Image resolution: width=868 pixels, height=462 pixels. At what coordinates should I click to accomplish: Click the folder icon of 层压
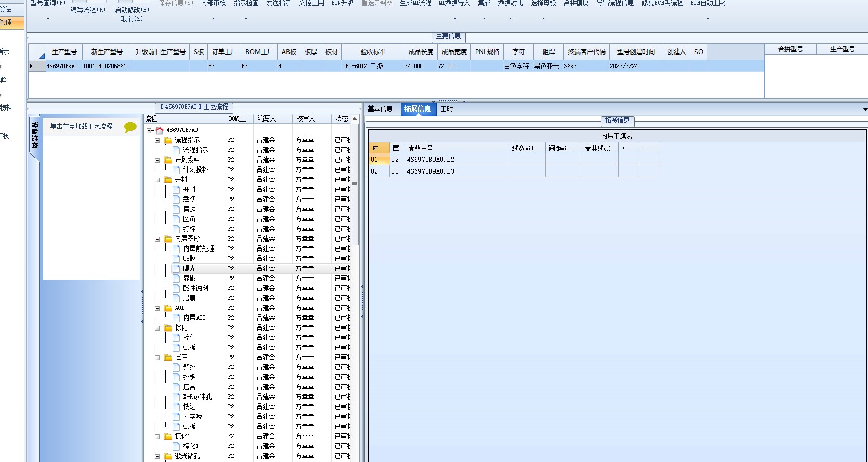pyautogui.click(x=168, y=358)
